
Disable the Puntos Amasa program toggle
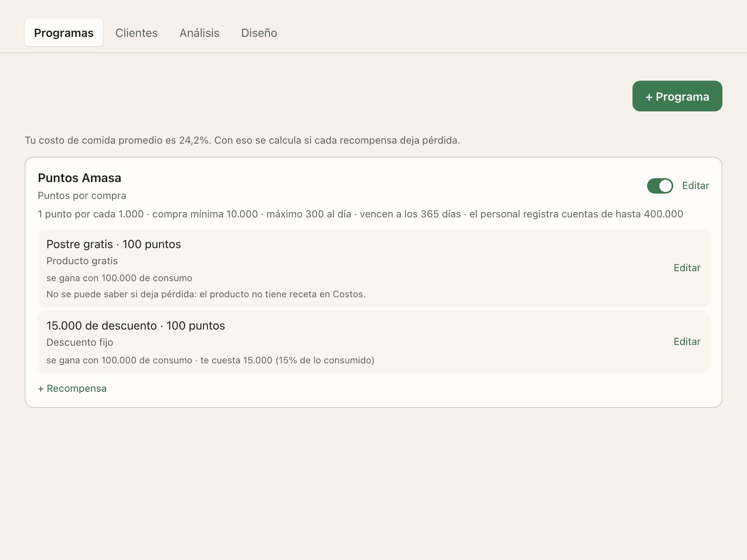pos(660,186)
